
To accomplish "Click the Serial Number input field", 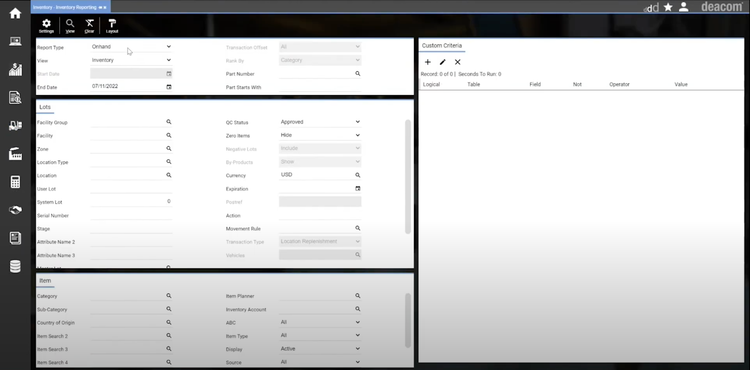I will [131, 215].
